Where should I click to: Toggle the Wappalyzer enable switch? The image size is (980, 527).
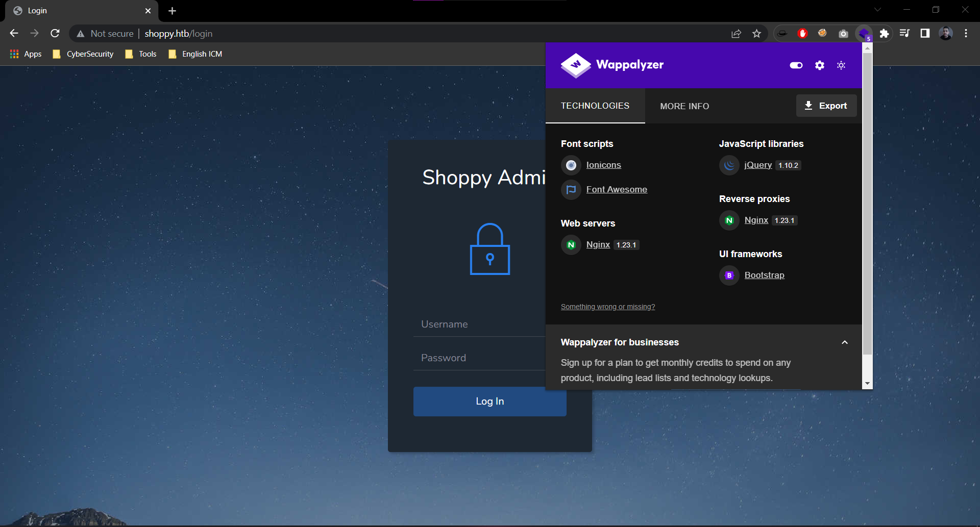[x=796, y=65]
